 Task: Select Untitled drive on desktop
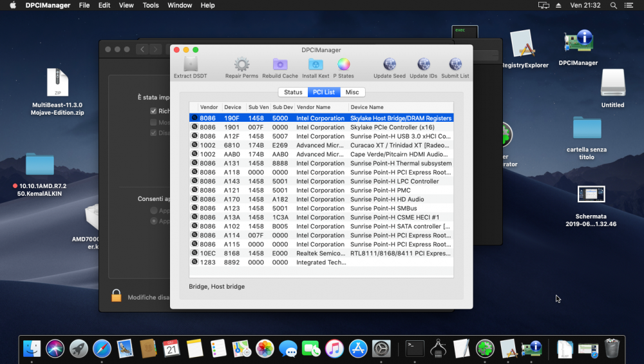point(613,83)
